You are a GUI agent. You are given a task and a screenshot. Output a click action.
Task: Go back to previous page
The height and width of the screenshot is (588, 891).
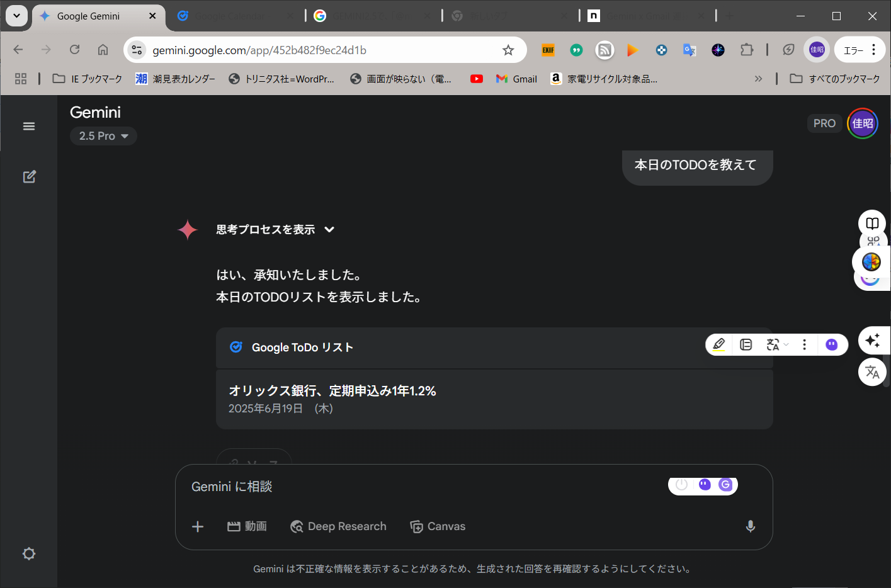pyautogui.click(x=18, y=50)
